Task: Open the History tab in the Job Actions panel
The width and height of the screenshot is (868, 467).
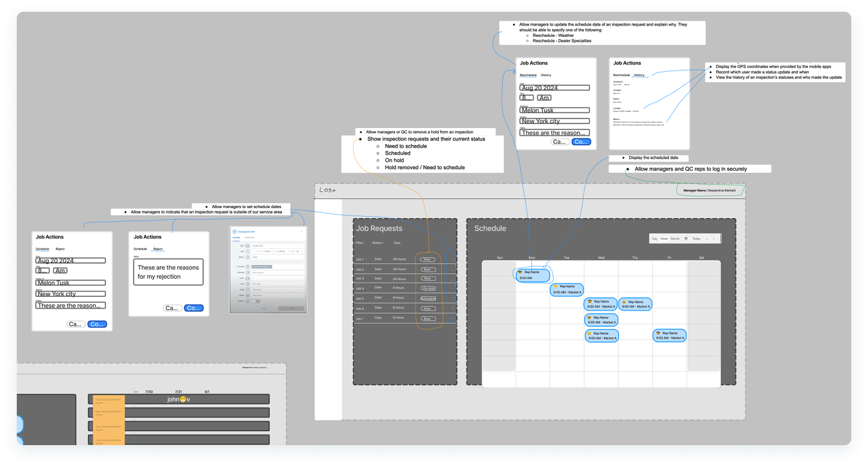Action: (x=640, y=75)
